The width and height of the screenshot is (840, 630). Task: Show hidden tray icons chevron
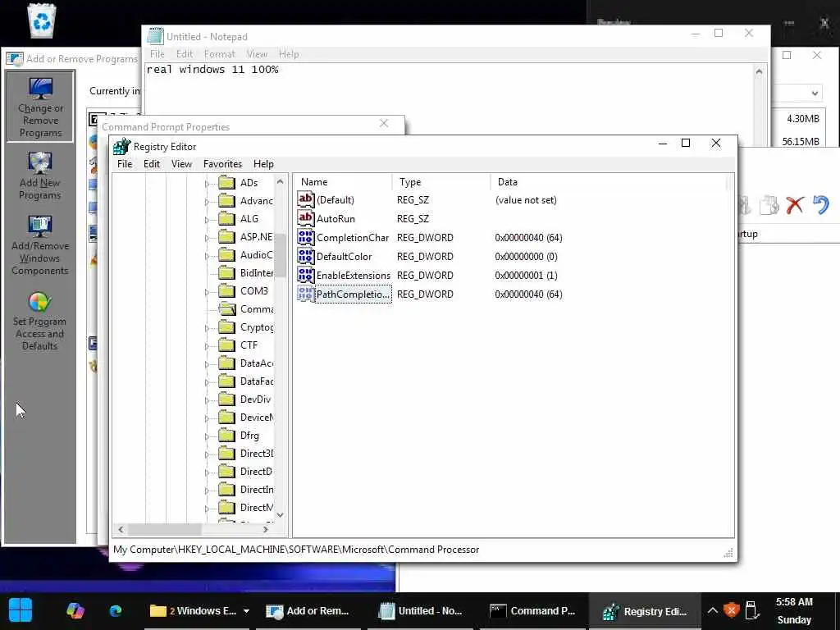point(712,610)
